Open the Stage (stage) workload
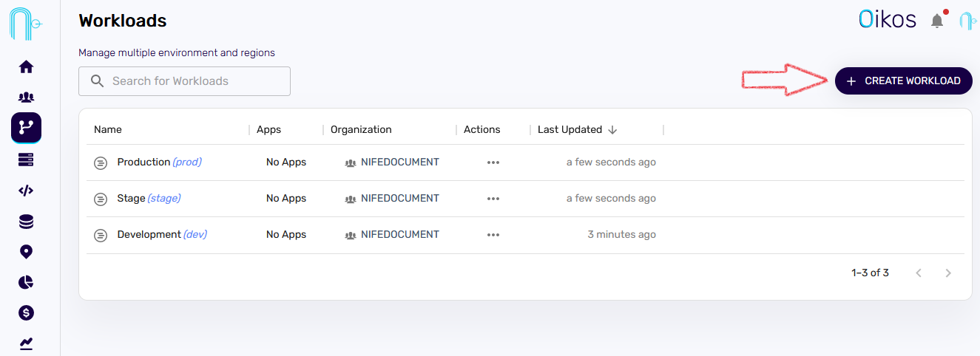This screenshot has width=980, height=356. tap(149, 198)
